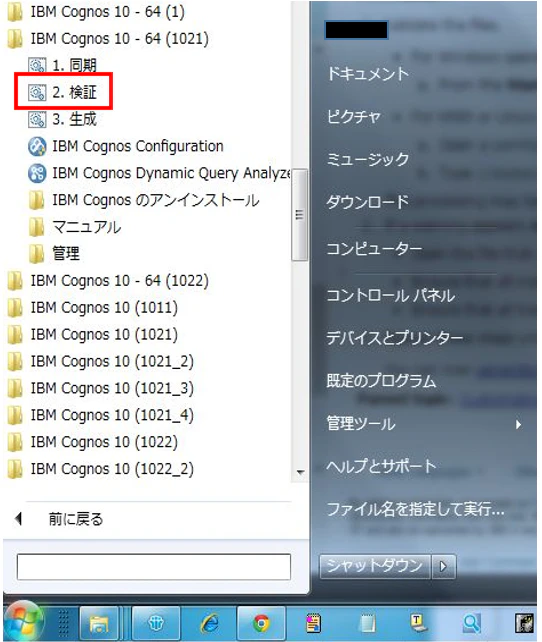
Task: Open IBM Cognos Configuration
Action: click(126, 146)
